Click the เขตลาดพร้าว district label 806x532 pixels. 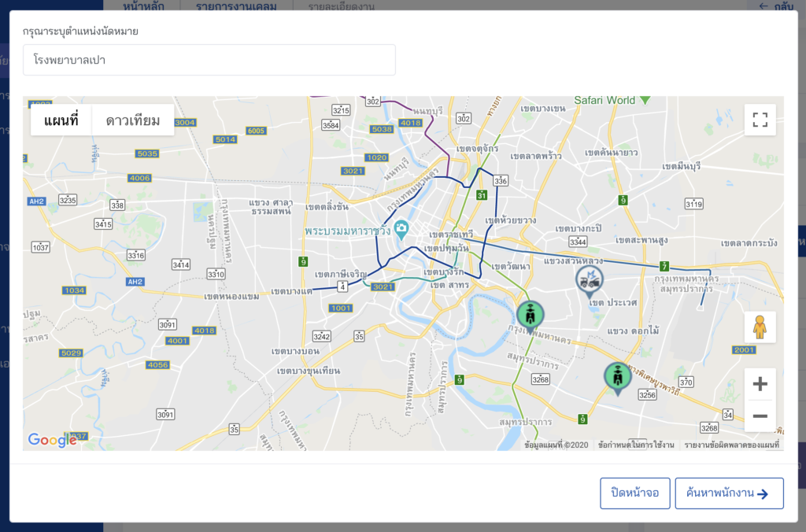pyautogui.click(x=535, y=156)
